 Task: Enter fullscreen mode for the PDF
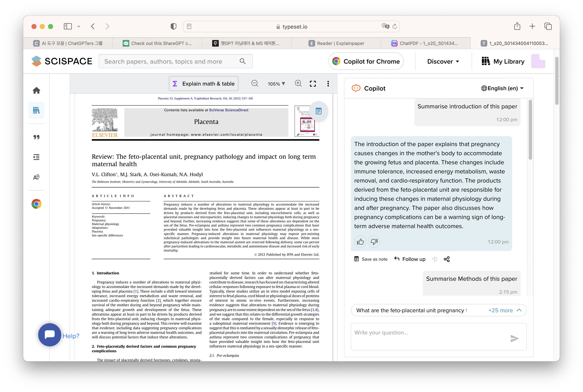click(313, 84)
